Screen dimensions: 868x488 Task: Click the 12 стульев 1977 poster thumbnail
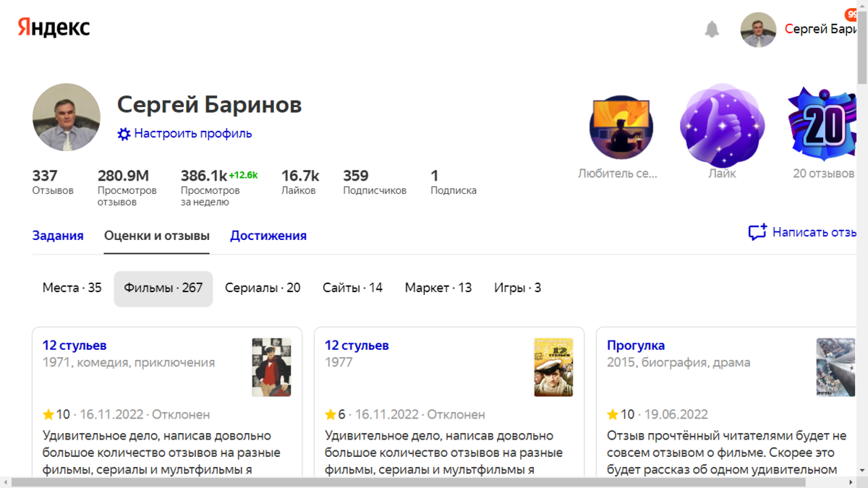pyautogui.click(x=554, y=367)
